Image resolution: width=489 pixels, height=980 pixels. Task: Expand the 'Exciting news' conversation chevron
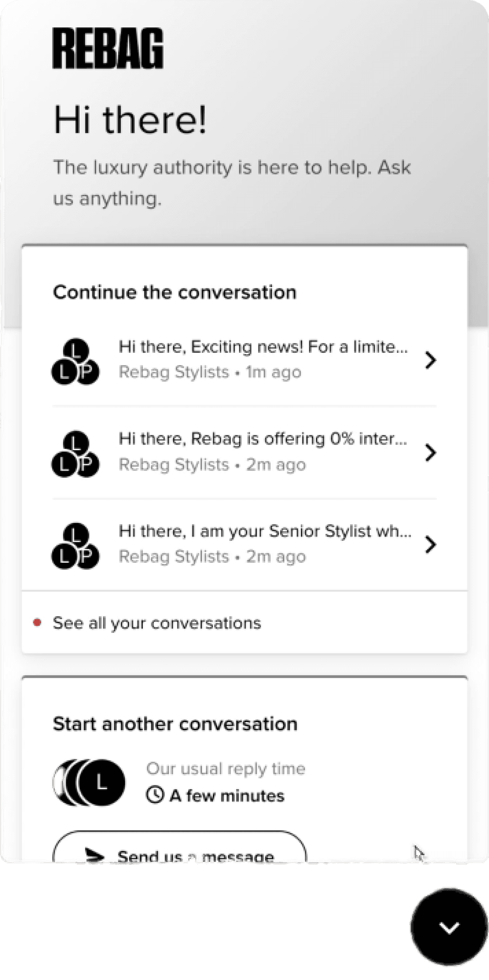(x=431, y=360)
